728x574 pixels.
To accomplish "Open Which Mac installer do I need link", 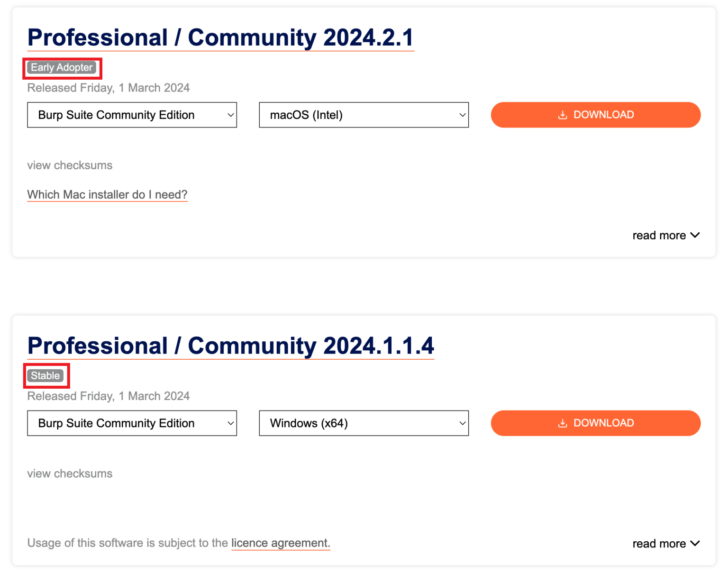I will (107, 195).
